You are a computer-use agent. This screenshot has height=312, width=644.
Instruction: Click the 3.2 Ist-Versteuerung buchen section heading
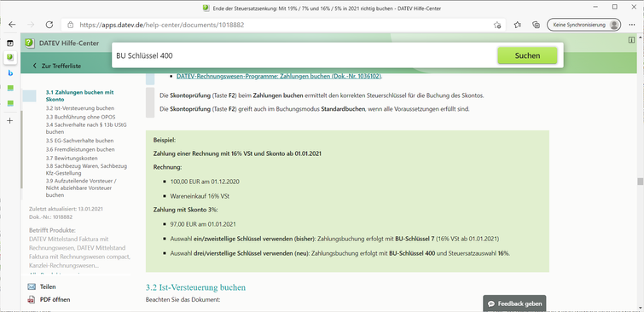click(195, 287)
